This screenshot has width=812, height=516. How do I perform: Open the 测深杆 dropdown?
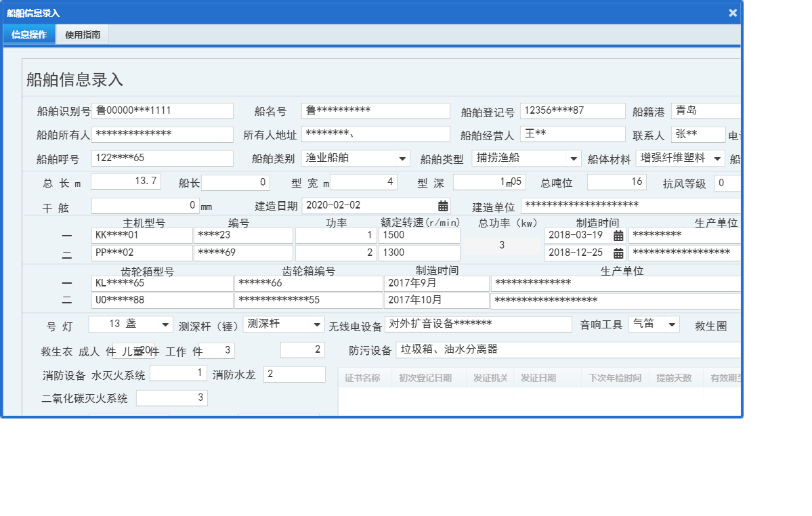(316, 324)
